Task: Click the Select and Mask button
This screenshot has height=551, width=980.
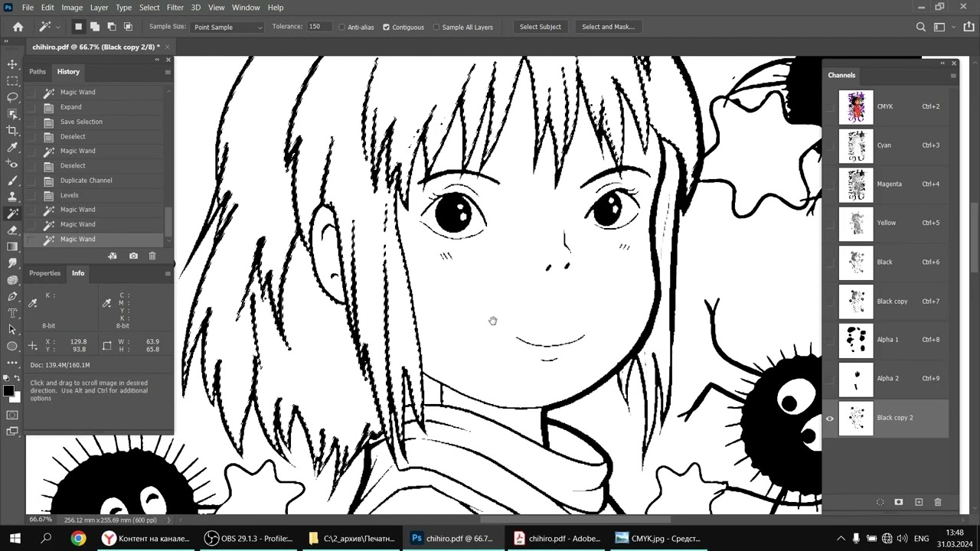Action: pos(608,27)
